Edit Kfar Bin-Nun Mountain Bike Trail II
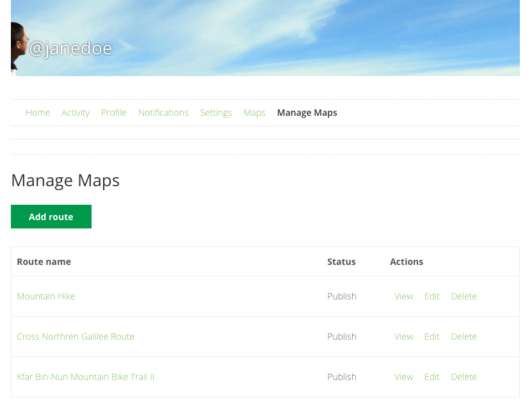 [x=431, y=377]
